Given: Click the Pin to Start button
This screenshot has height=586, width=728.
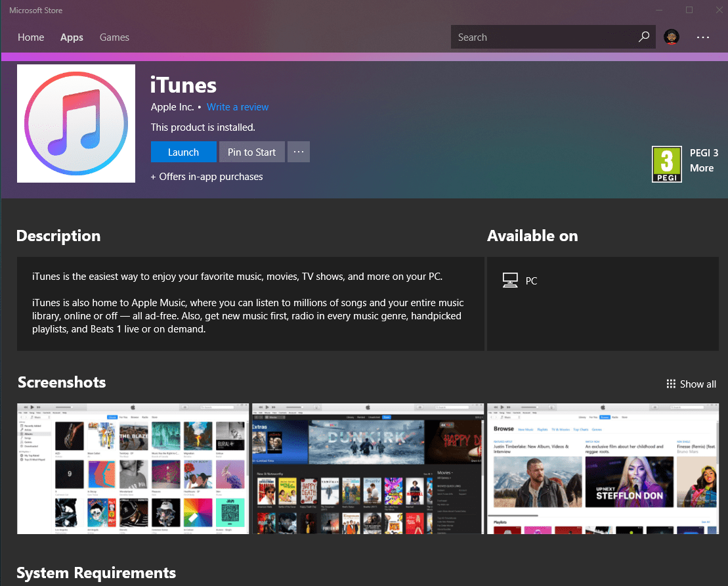Looking at the screenshot, I should click(251, 152).
